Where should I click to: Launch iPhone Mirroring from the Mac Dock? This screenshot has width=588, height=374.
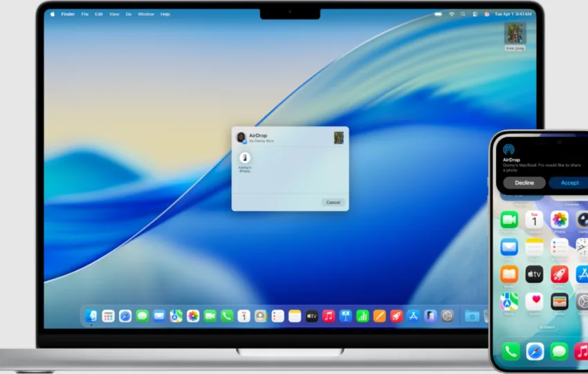point(430,316)
